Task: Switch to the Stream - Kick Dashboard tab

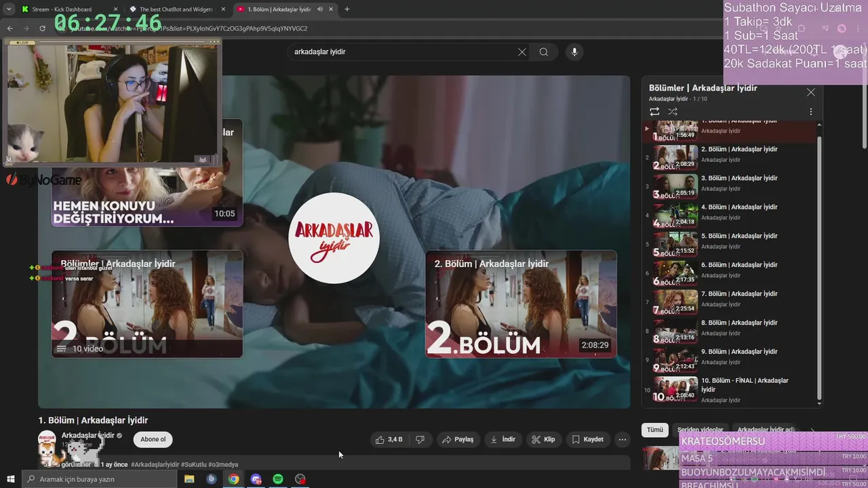Action: 68,9
